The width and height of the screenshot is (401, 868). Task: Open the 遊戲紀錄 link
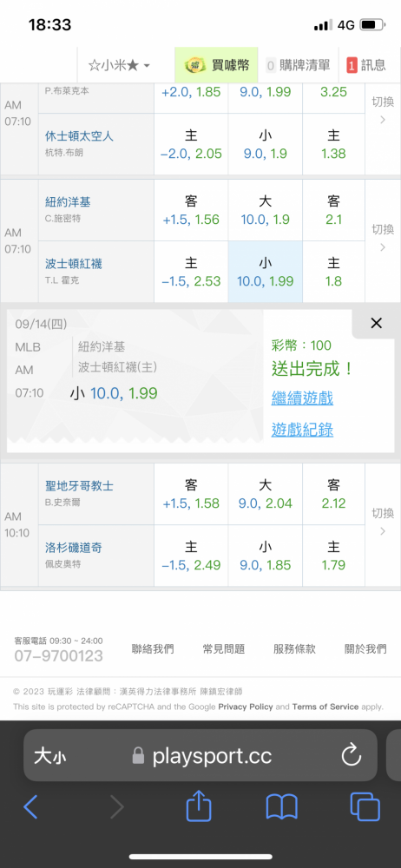(302, 430)
